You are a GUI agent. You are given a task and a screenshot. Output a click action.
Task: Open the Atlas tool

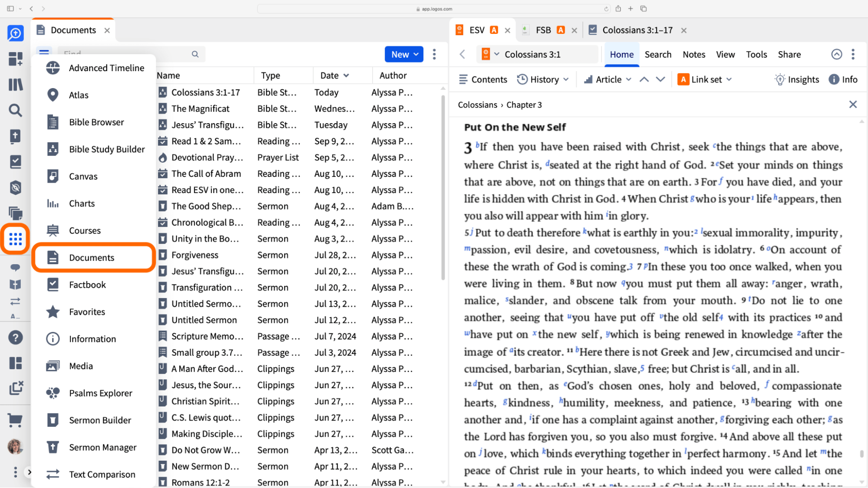(x=95, y=95)
